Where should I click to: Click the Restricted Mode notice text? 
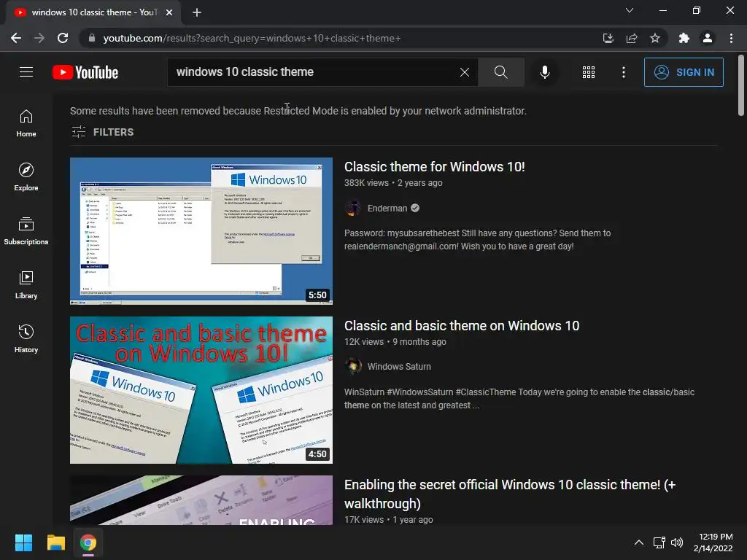pos(298,111)
